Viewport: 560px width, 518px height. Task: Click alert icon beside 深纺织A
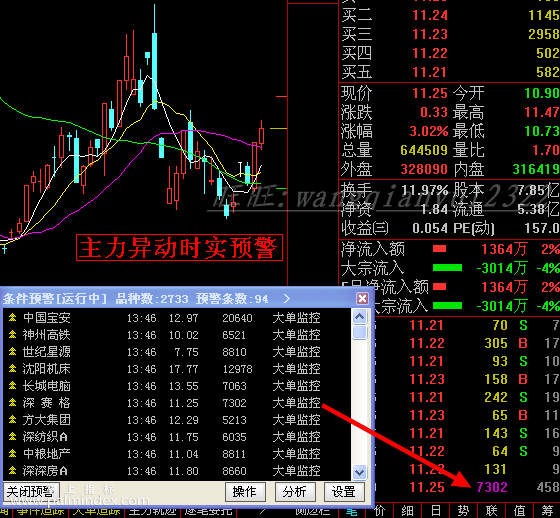pos(12,437)
